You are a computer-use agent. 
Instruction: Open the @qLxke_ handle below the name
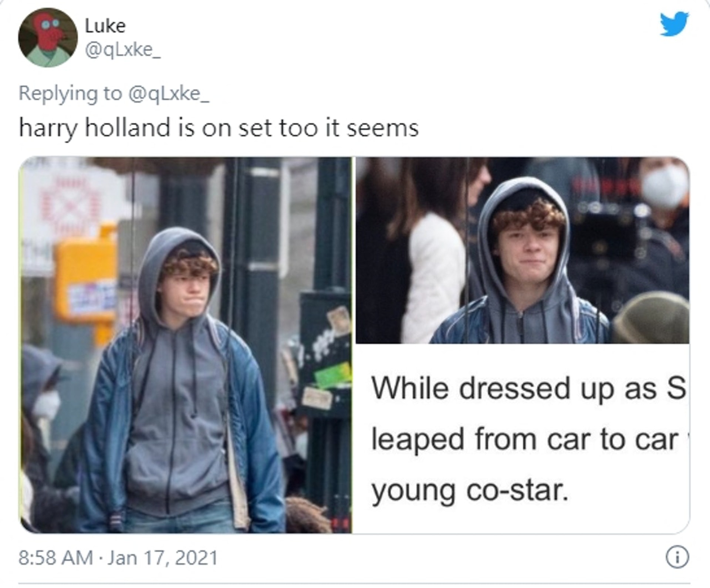[x=123, y=50]
